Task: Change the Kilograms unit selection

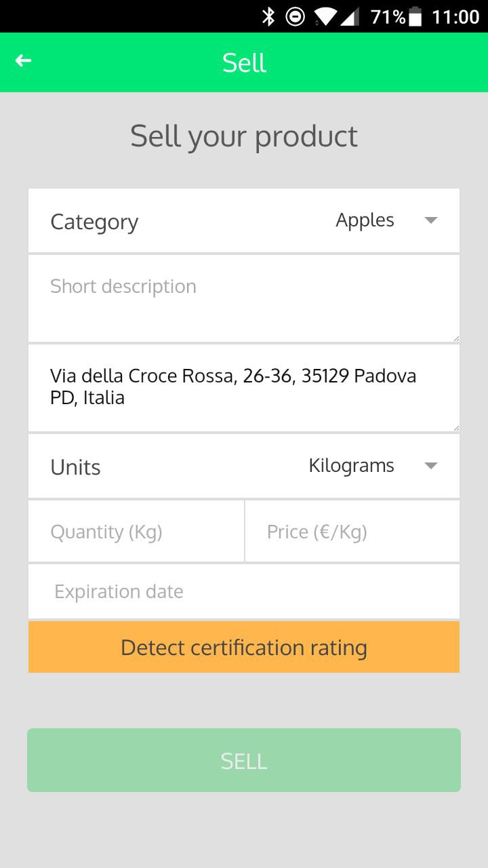Action: tap(351, 466)
